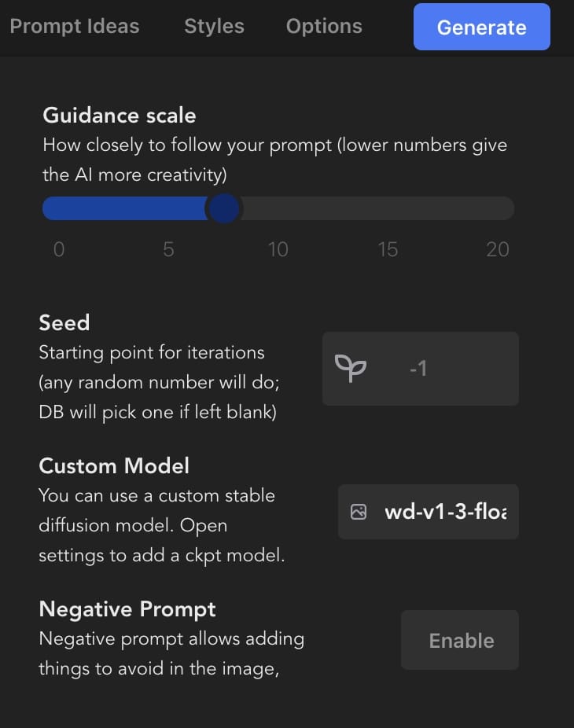The image size is (574, 728).
Task: Open the Prompt Ideas tab
Action: click(x=75, y=27)
